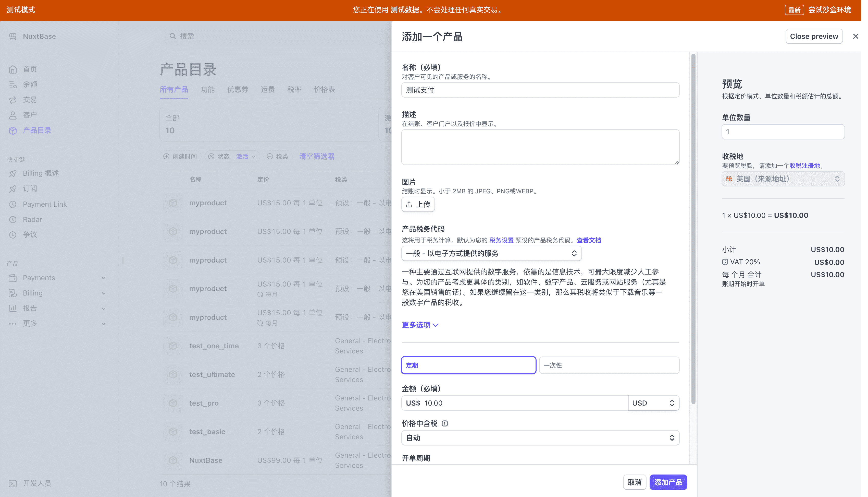Screen dimensions: 868x497
Task: Switch to 功能 tab
Action: click(x=207, y=89)
